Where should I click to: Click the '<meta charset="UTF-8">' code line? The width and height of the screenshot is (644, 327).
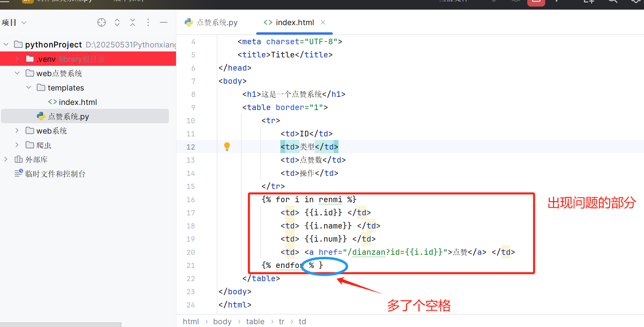pyautogui.click(x=290, y=41)
